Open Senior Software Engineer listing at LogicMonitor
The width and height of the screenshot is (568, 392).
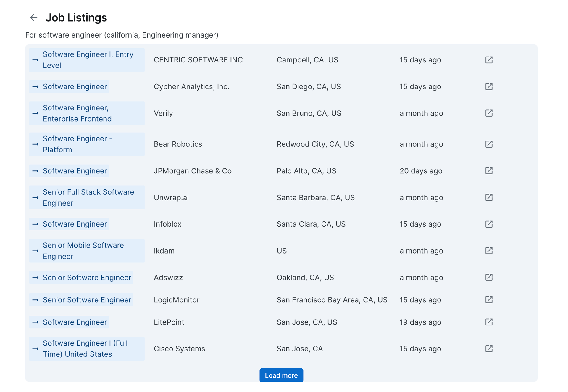coord(81,300)
